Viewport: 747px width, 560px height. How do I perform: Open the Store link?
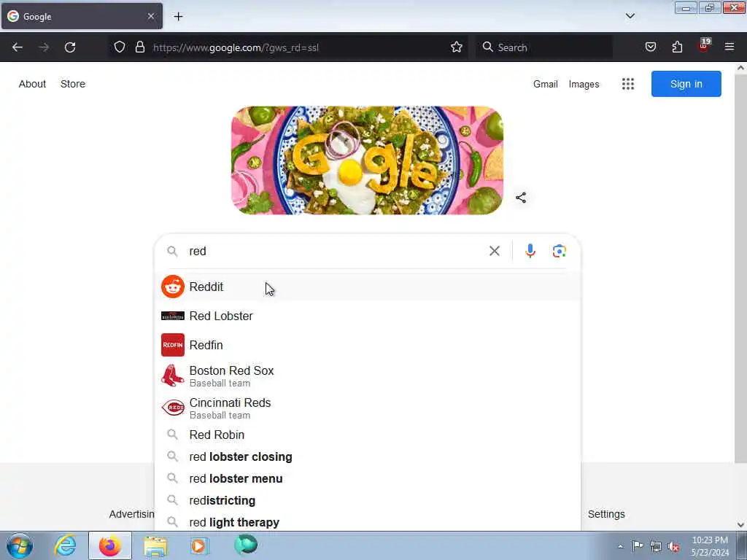(73, 84)
